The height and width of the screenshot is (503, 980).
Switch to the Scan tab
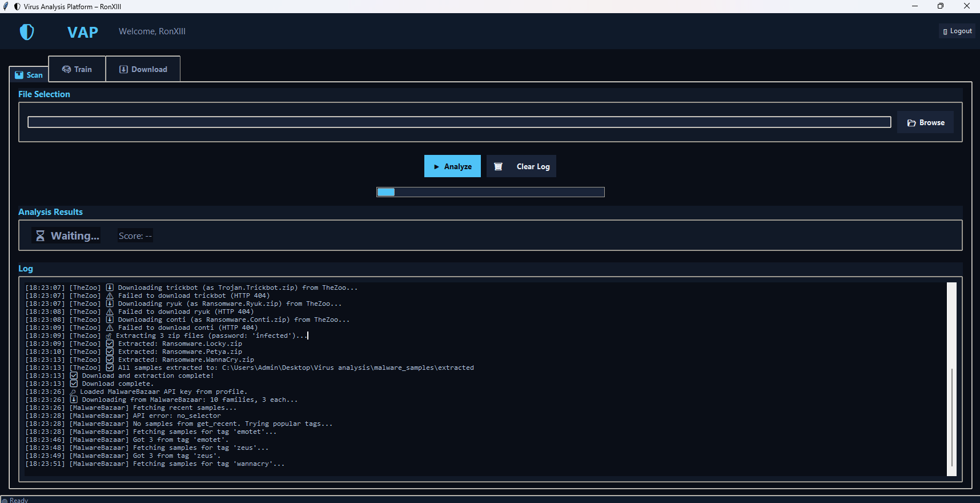click(x=29, y=75)
